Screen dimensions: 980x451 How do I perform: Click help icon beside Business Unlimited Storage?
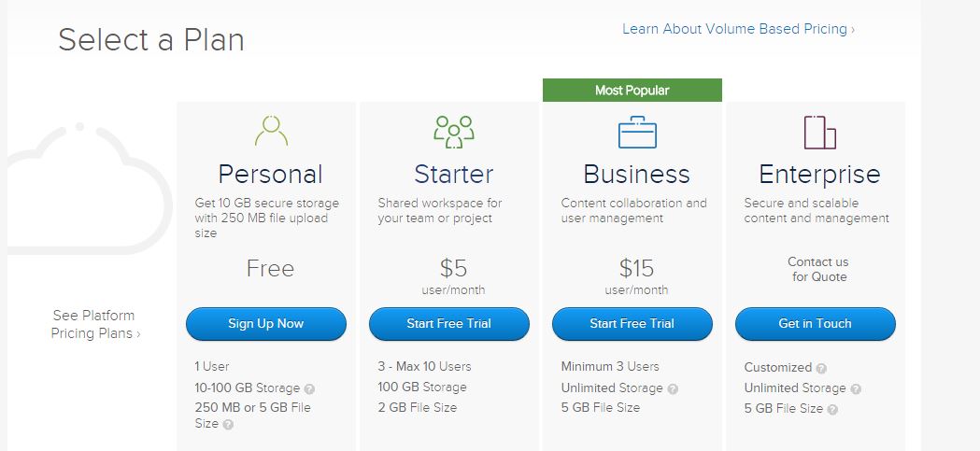click(673, 388)
